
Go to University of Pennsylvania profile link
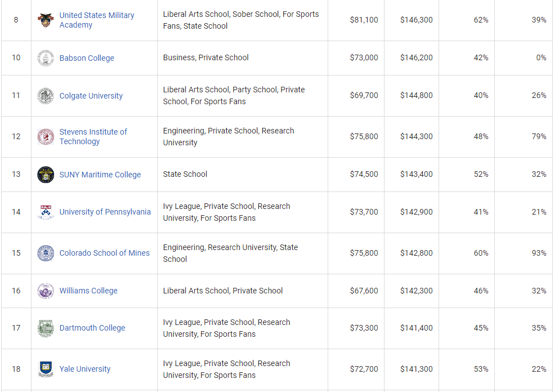coord(105,212)
